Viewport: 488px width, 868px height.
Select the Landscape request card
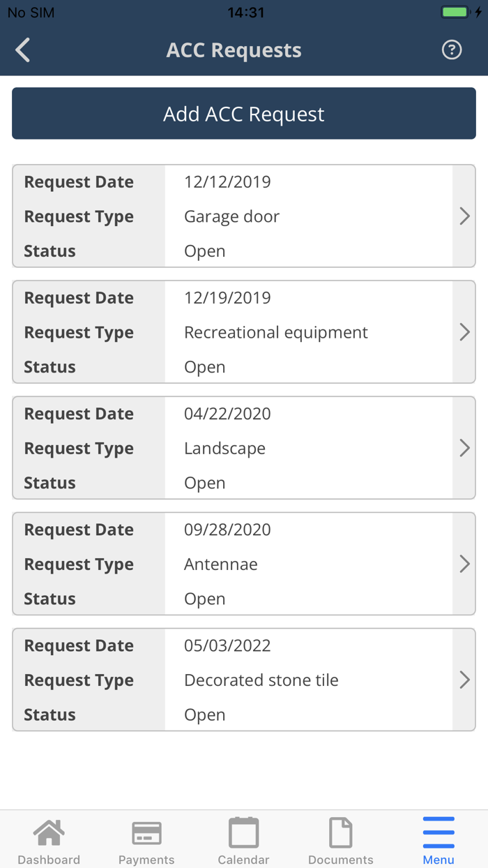tap(244, 448)
